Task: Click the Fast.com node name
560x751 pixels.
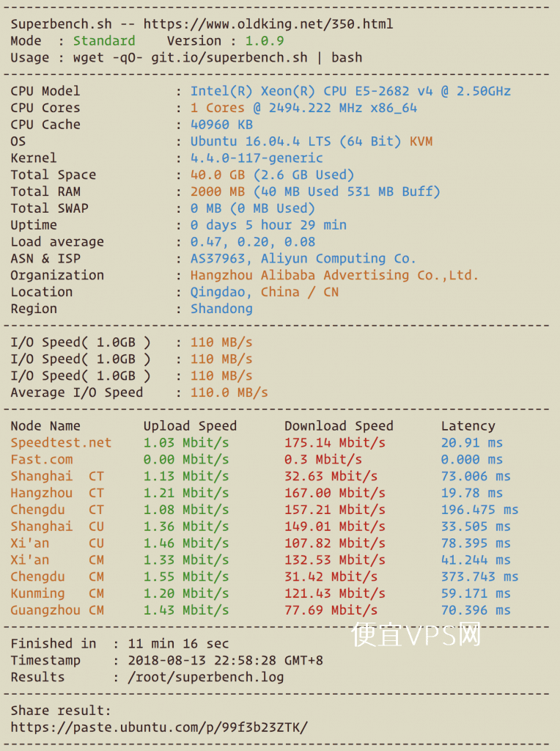Action: tap(42, 460)
